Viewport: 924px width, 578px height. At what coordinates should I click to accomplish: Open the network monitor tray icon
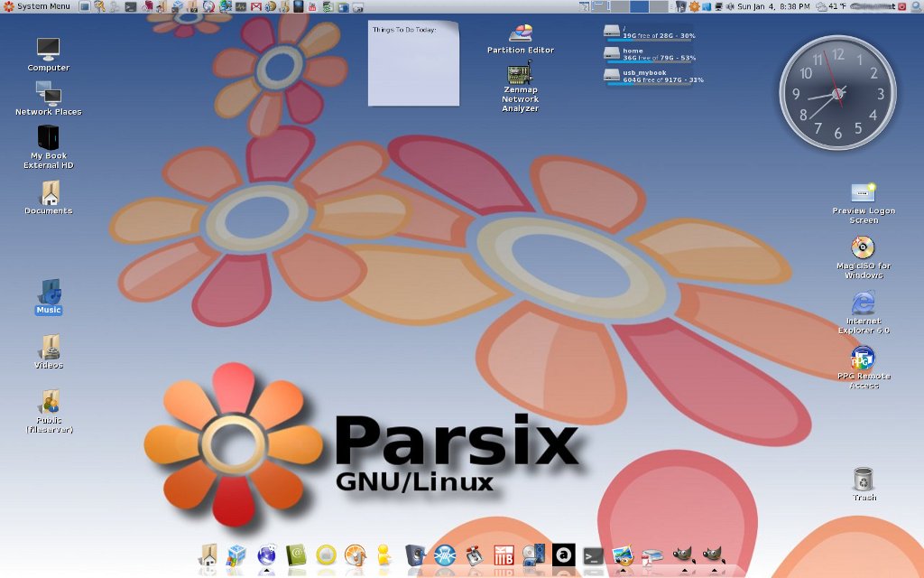[718, 6]
